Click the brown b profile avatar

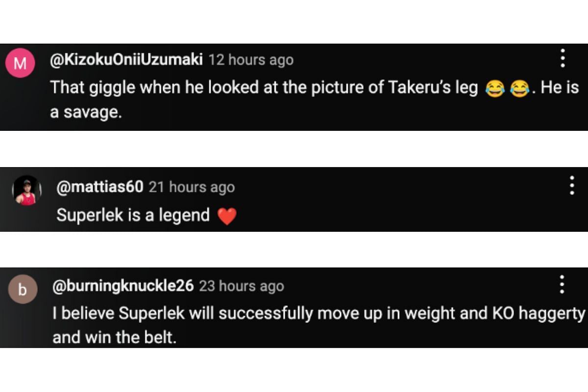22,290
